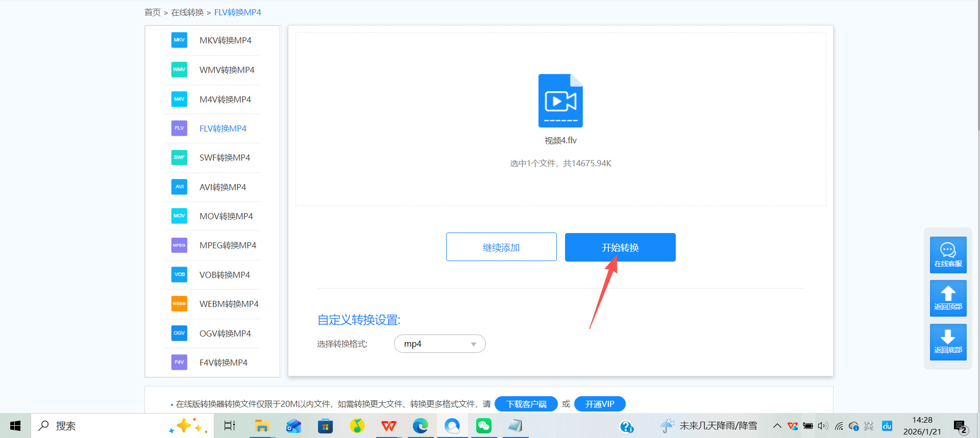This screenshot has height=438, width=980.
Task: Open F4V转换MP4 converter page
Action: [x=224, y=363]
